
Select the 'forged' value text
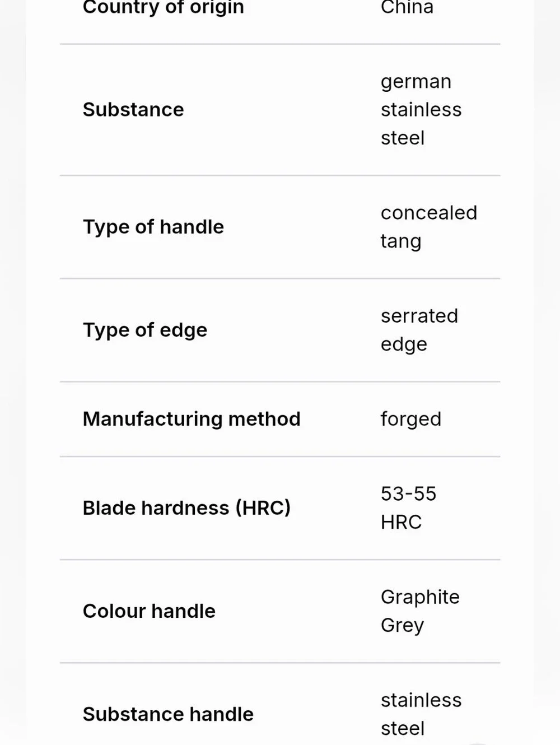411,419
